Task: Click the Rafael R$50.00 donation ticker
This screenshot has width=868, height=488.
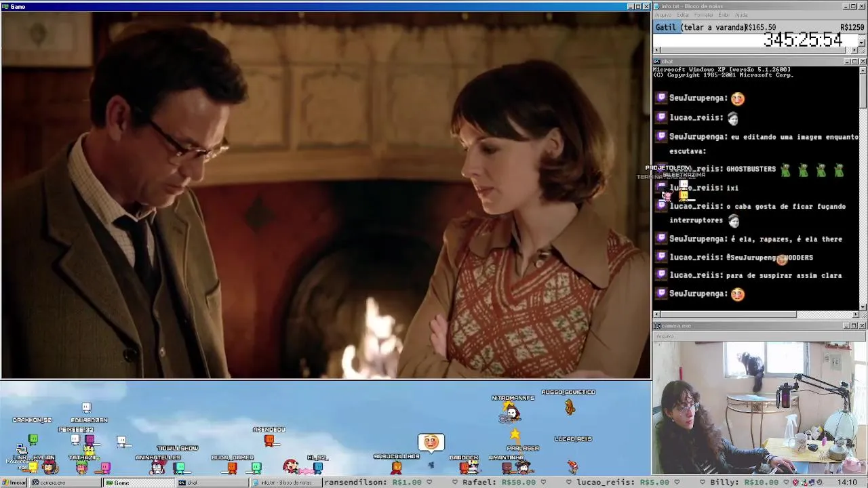Action: click(498, 483)
